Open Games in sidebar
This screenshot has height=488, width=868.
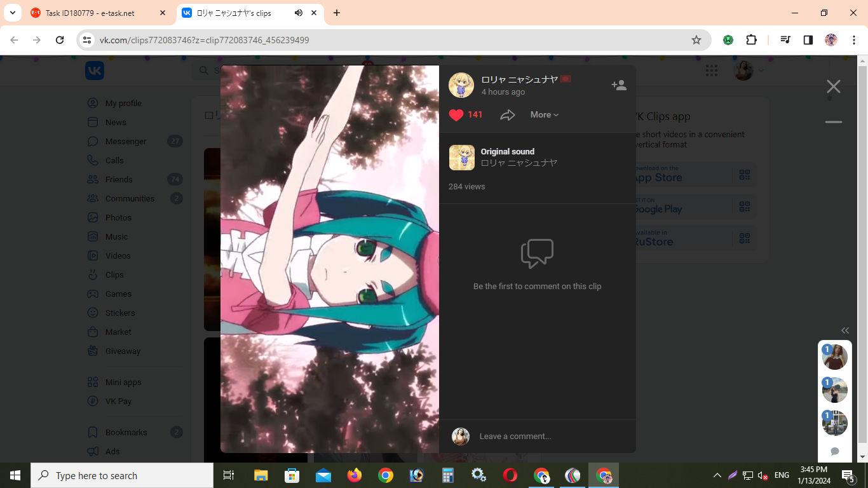point(118,294)
